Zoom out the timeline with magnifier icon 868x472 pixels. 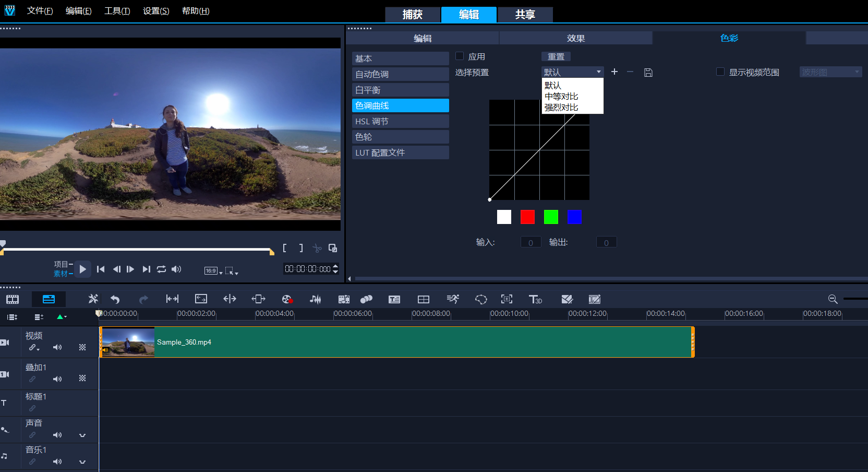click(833, 299)
